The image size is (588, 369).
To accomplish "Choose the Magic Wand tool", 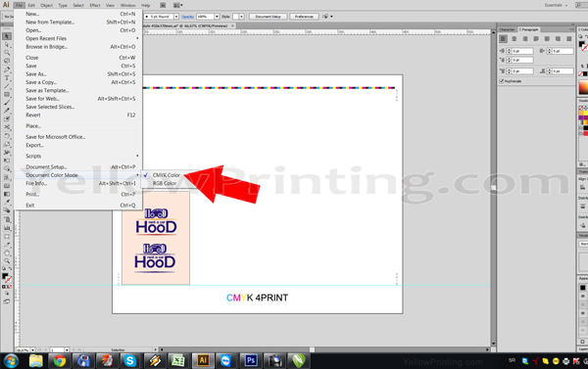I will 7,53.
